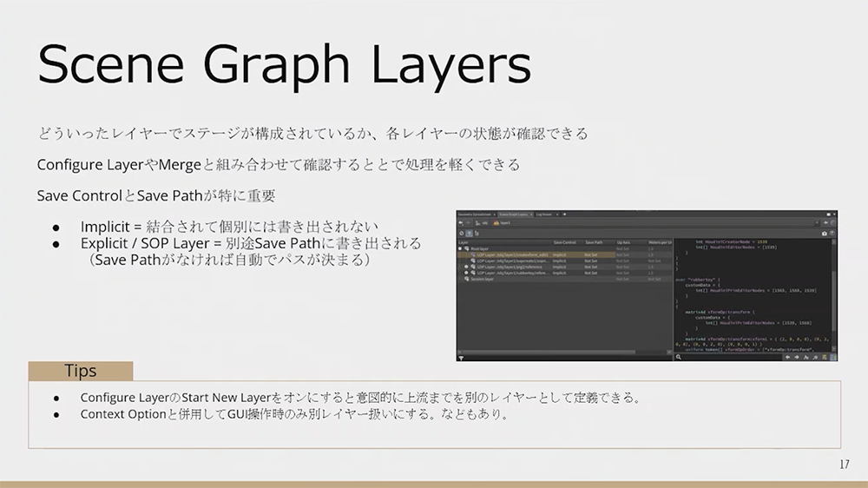This screenshot has height=488, width=868.
Task: Switch to the Geometry Spreadsheet tab
Action: point(476,213)
